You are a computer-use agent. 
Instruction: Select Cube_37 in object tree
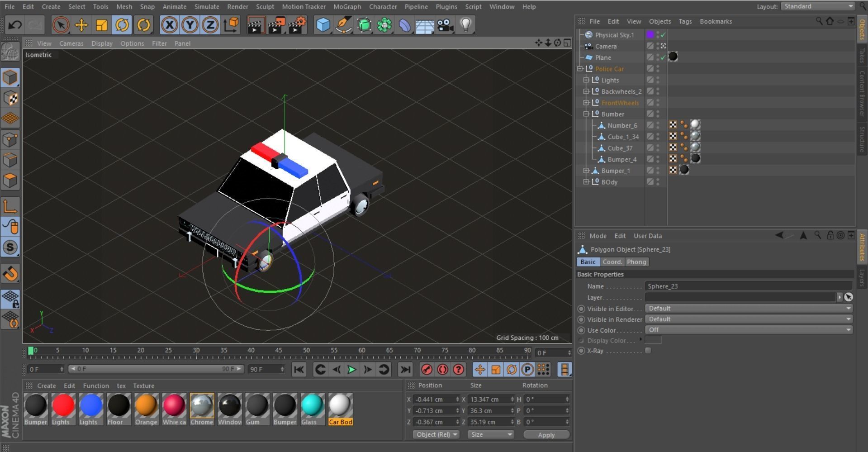pos(620,148)
